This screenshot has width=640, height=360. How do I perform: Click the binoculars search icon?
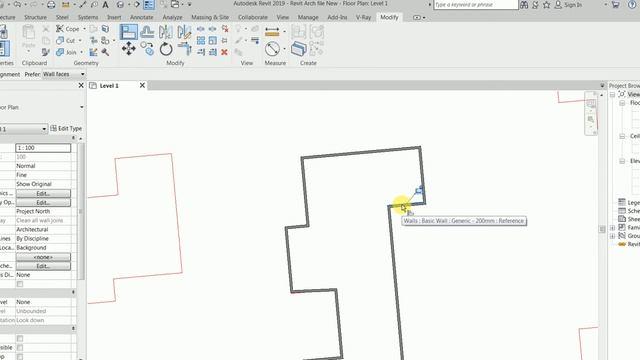pyautogui.click(x=524, y=4)
